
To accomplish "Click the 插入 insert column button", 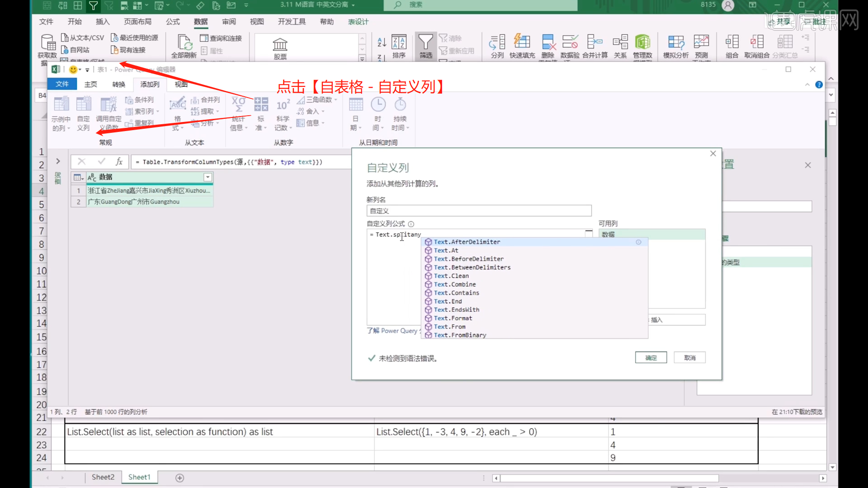I will (677, 320).
